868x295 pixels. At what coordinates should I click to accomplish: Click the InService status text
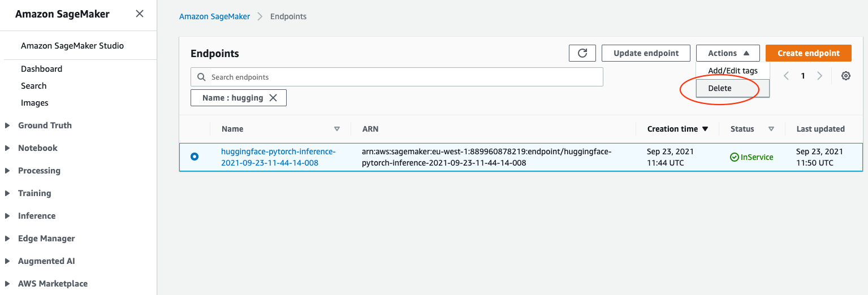757,157
